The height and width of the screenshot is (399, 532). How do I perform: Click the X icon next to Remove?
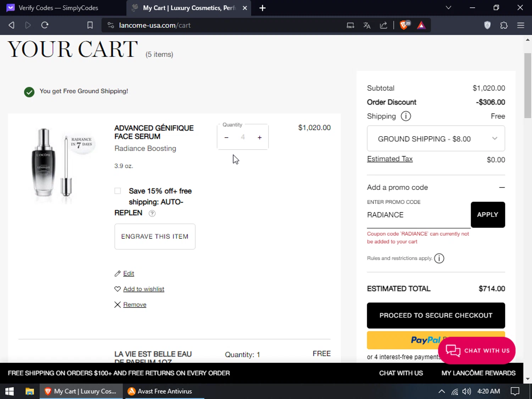(x=117, y=305)
